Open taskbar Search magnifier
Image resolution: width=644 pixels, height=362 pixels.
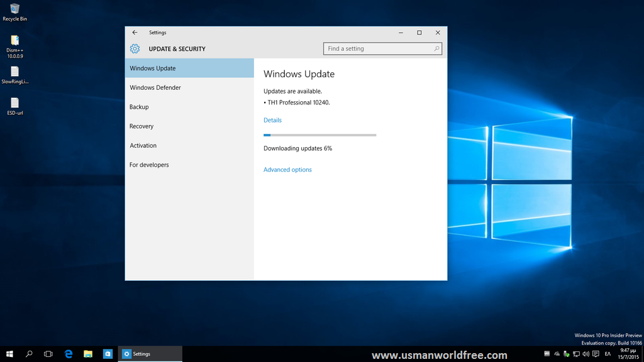(x=29, y=354)
